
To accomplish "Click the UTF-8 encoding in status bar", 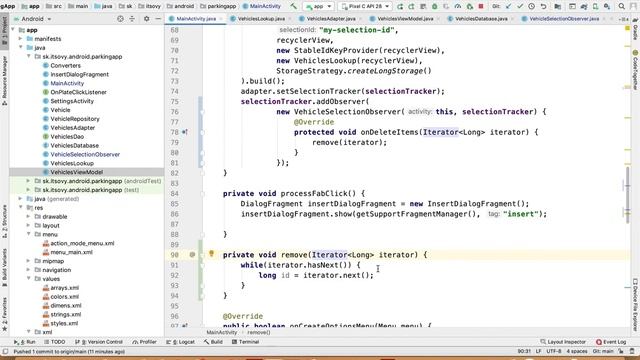I will click(554, 351).
